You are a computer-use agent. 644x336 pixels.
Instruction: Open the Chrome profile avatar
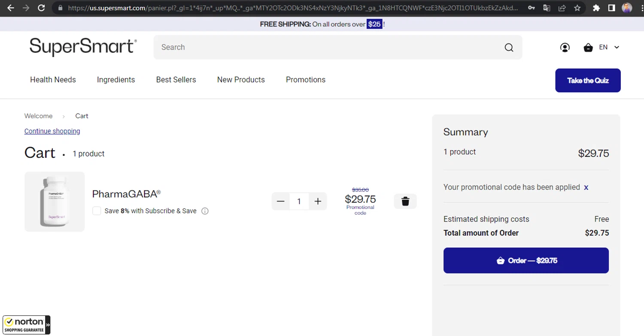coord(627,8)
